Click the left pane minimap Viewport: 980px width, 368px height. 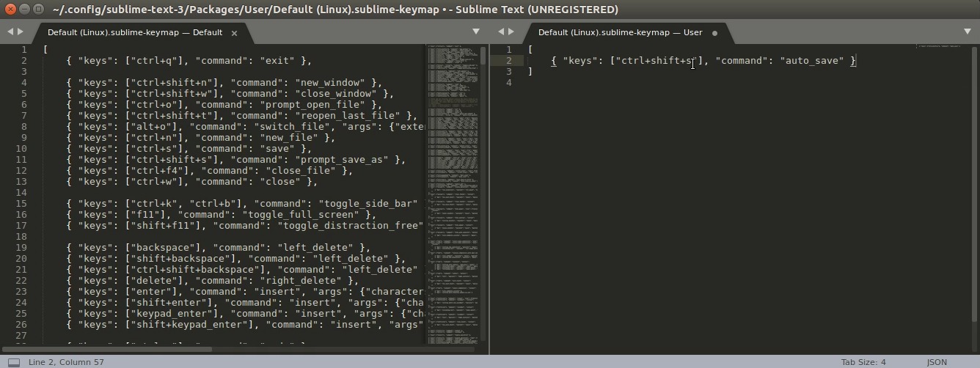pyautogui.click(x=453, y=194)
